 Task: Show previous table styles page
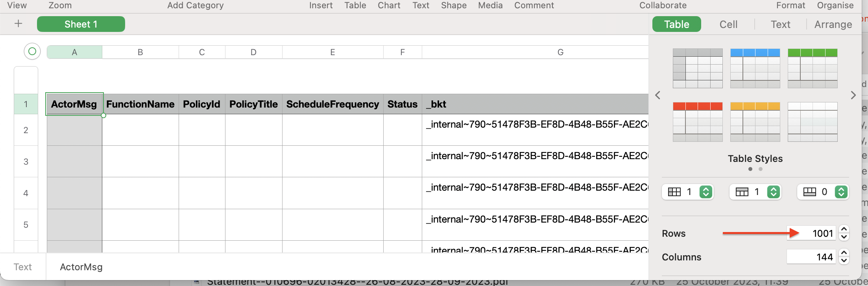coord(658,95)
